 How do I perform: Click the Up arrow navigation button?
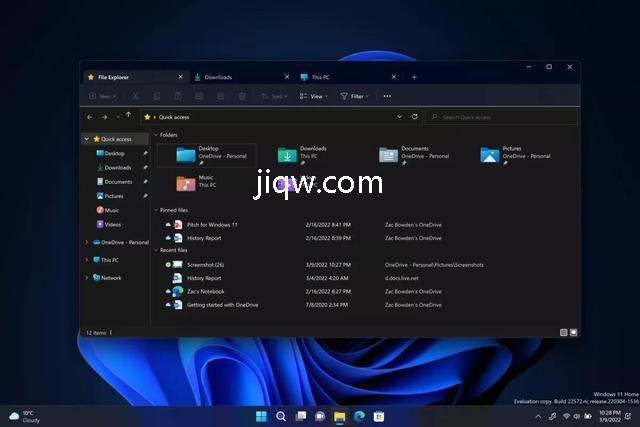click(128, 116)
